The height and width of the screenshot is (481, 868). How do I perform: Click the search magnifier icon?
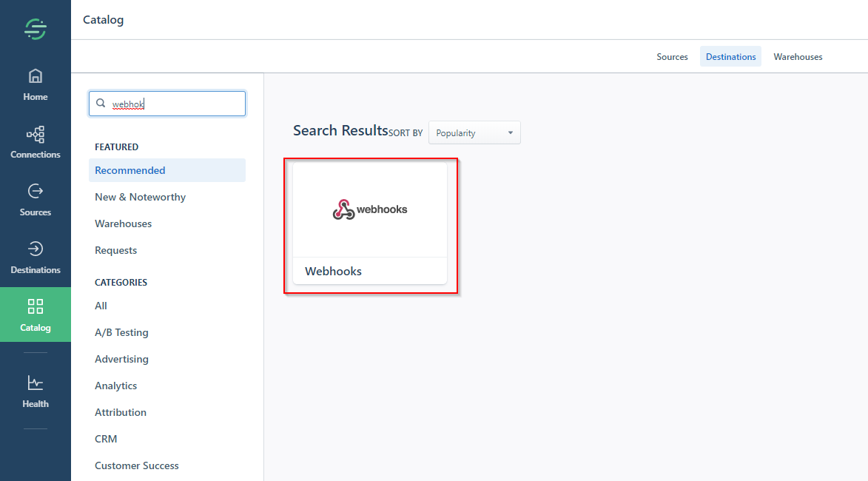101,104
